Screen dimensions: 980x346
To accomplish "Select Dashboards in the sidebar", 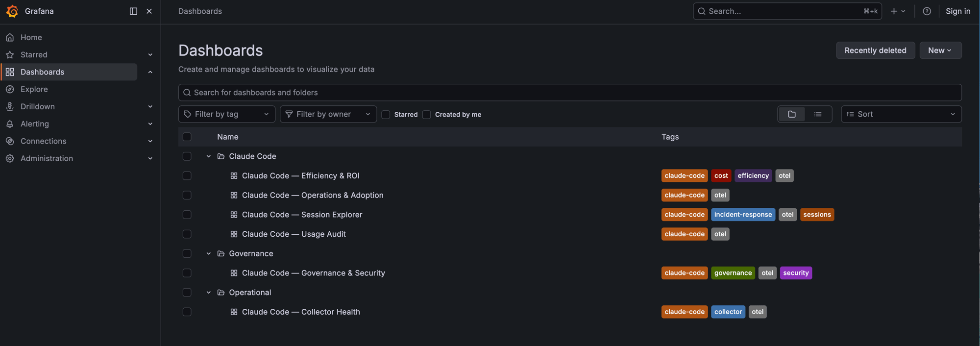I will pos(70,72).
